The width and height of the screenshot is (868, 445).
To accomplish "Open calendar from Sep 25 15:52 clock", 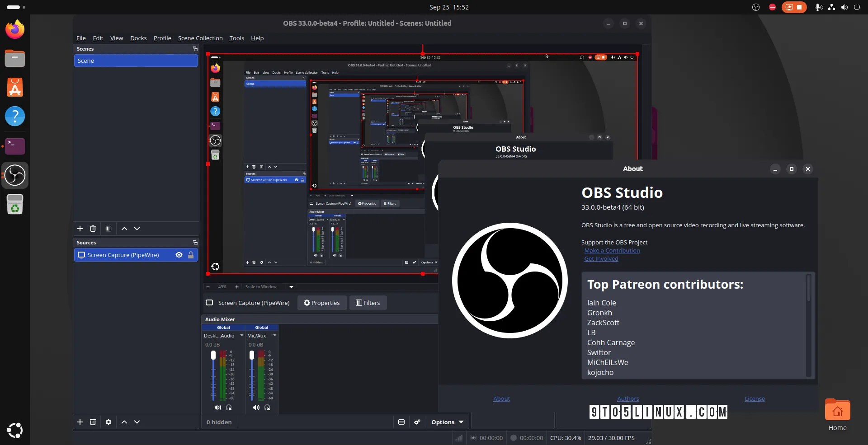I will pos(449,7).
